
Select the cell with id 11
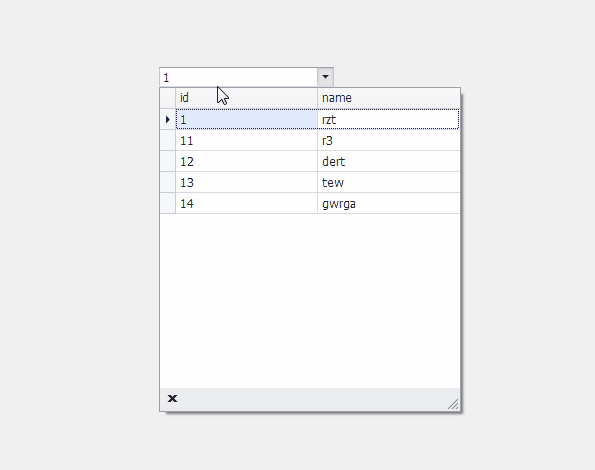247,141
